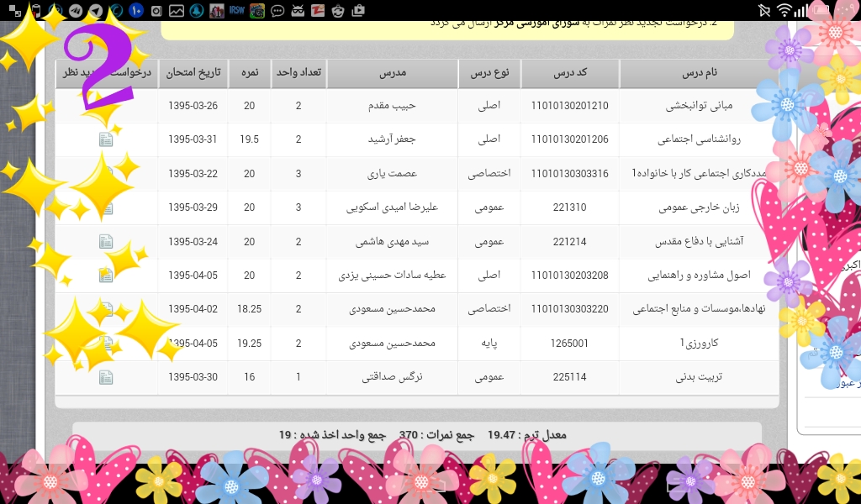Screen dimensions: 861x504
Task: Select the course name 'کارورزی1'
Action: pos(699,344)
